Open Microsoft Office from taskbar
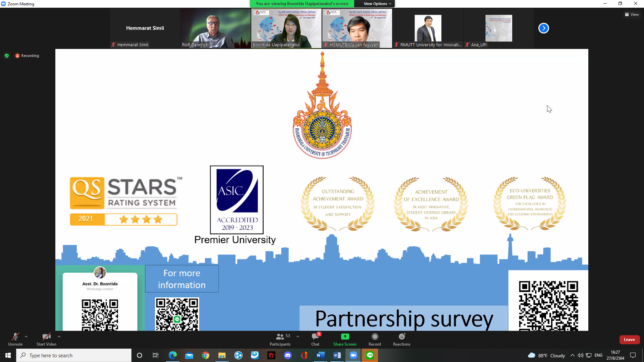The height and width of the screenshot is (362, 644). [304, 355]
